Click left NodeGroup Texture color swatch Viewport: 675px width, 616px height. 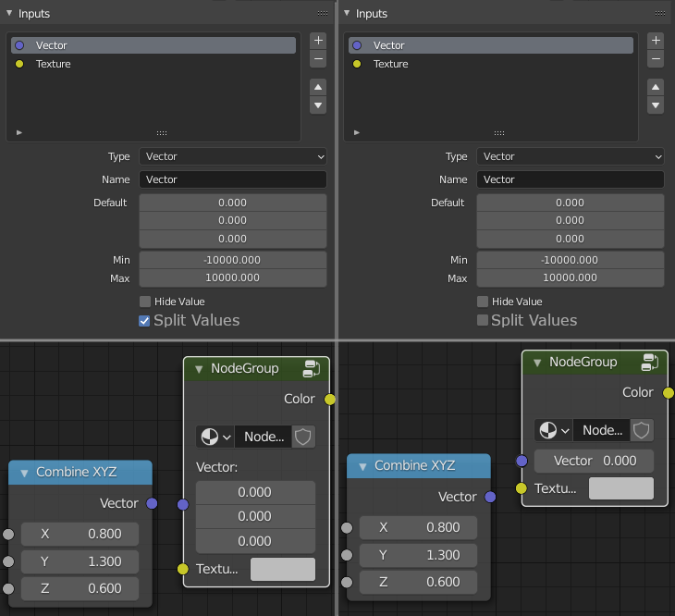pos(283,569)
